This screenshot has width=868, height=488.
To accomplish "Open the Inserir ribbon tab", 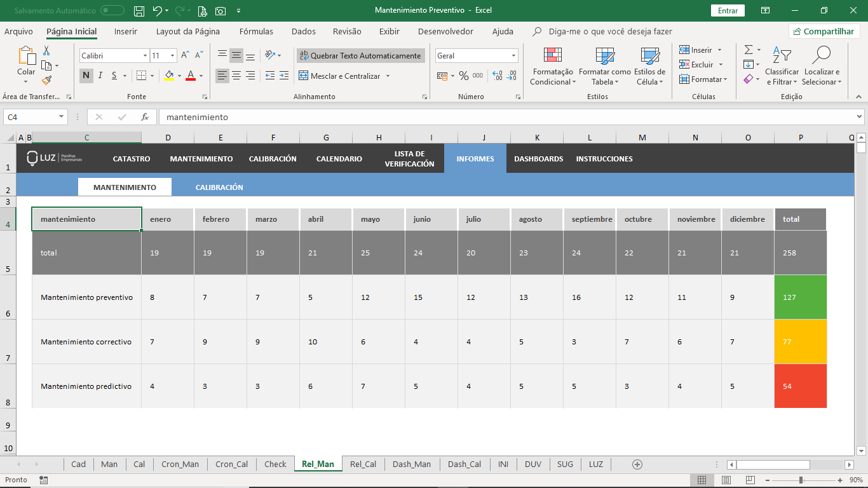I will pos(126,31).
